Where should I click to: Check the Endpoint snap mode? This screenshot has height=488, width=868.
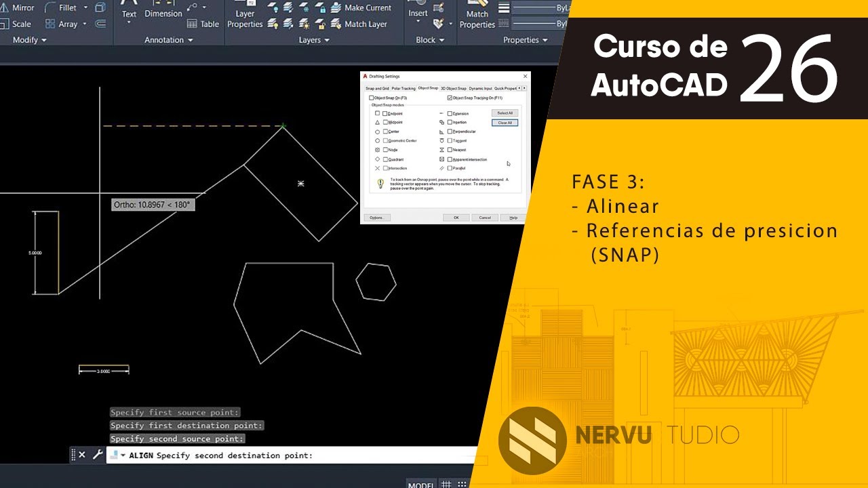[385, 114]
